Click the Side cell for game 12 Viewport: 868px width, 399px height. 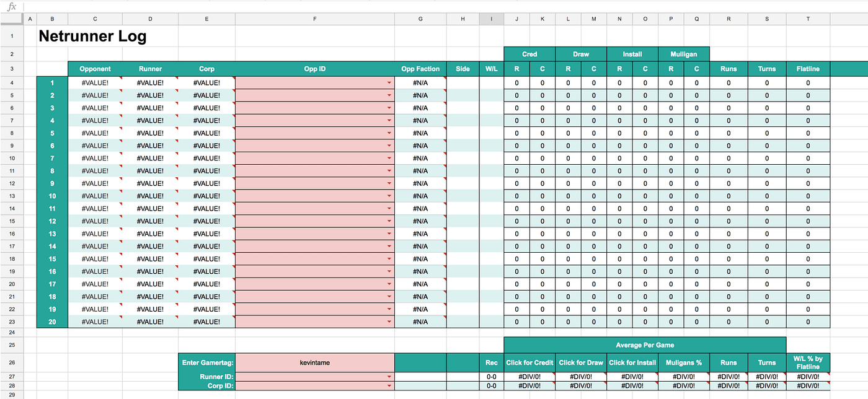(x=463, y=221)
